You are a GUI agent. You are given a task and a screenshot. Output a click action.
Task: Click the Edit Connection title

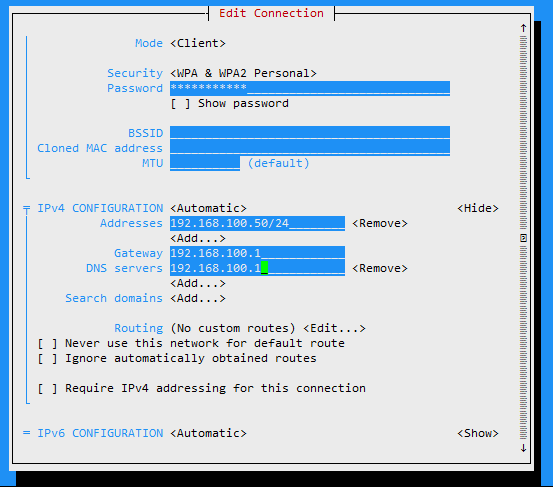271,13
